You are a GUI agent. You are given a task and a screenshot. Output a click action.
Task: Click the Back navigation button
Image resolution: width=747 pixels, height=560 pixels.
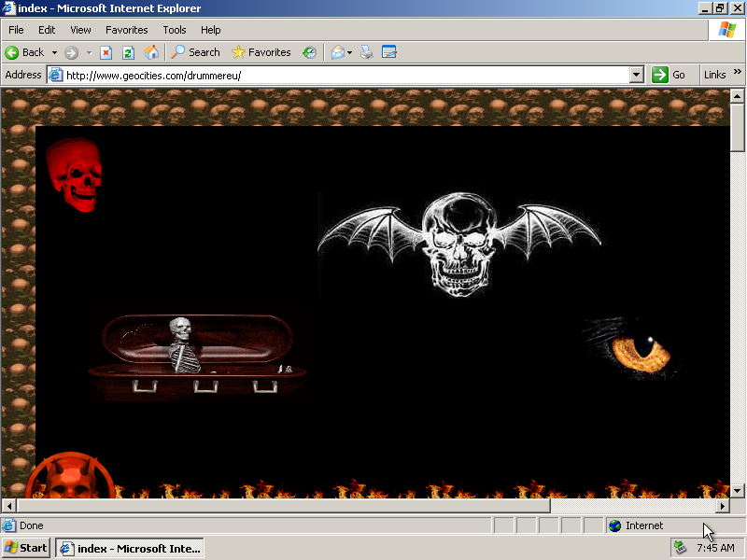pos(25,52)
